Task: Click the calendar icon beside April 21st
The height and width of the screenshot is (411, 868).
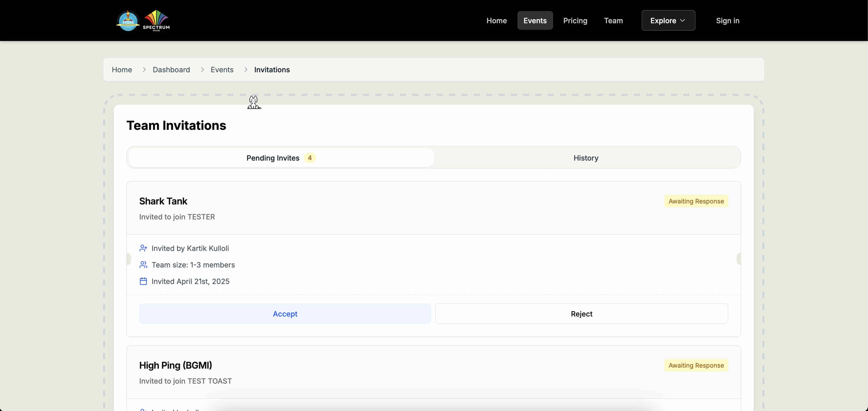Action: [x=143, y=281]
